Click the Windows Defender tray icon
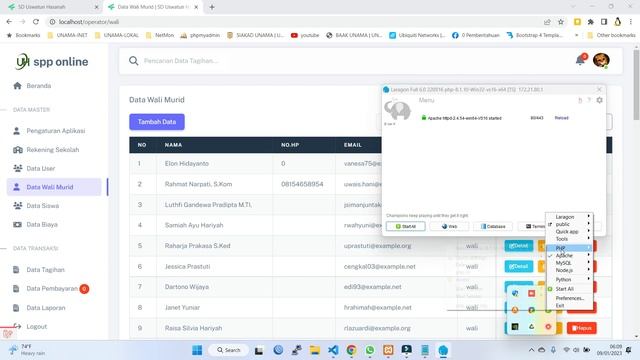Image resolution: width=640 pixels, height=360 pixels. pyautogui.click(x=515, y=293)
